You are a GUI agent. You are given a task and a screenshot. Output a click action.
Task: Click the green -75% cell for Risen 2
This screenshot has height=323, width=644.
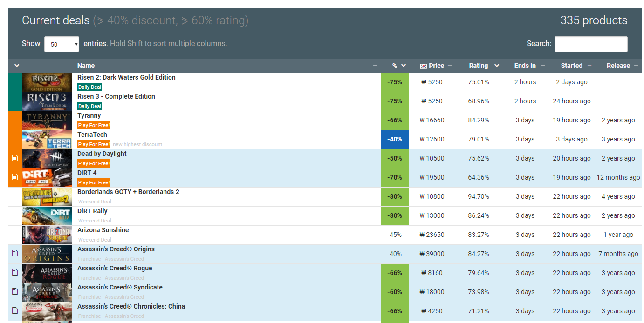click(x=395, y=82)
